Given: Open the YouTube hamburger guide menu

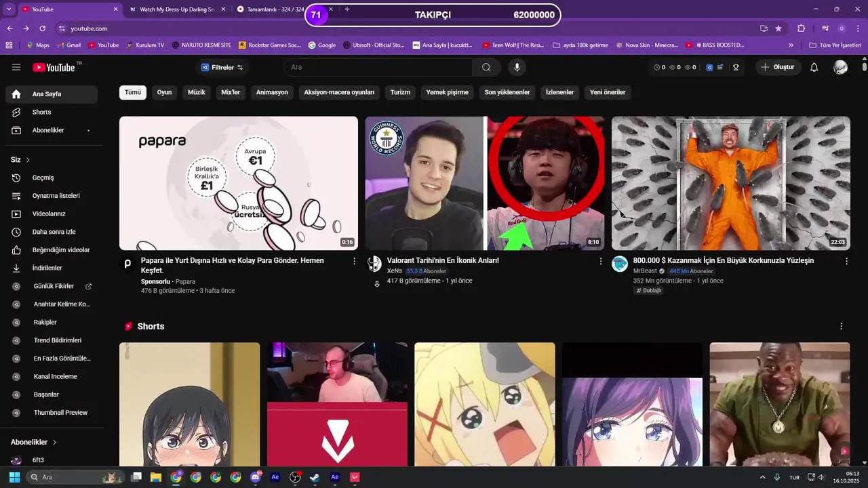Looking at the screenshot, I should tap(16, 67).
